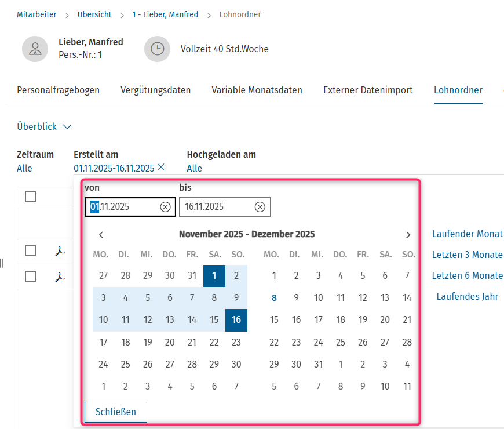504x429 pixels.
Task: Pick November 9 in the calendar
Action: [236, 298]
